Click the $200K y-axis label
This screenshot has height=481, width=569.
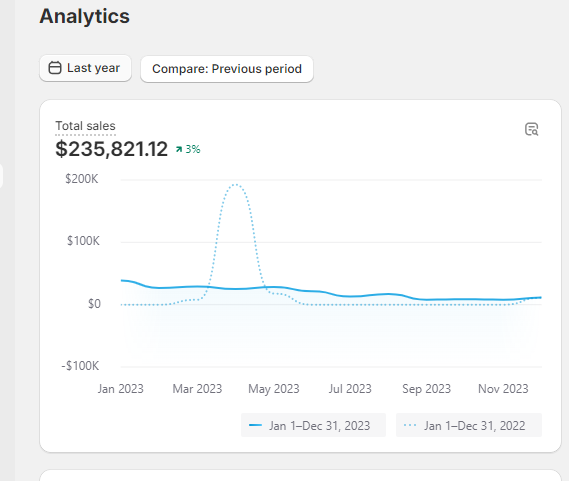(82, 179)
